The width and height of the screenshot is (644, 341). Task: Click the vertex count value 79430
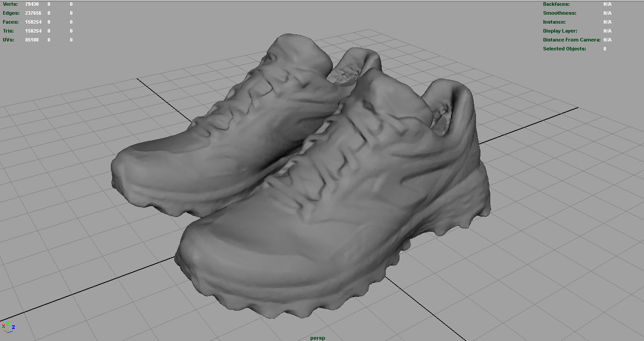coord(32,4)
